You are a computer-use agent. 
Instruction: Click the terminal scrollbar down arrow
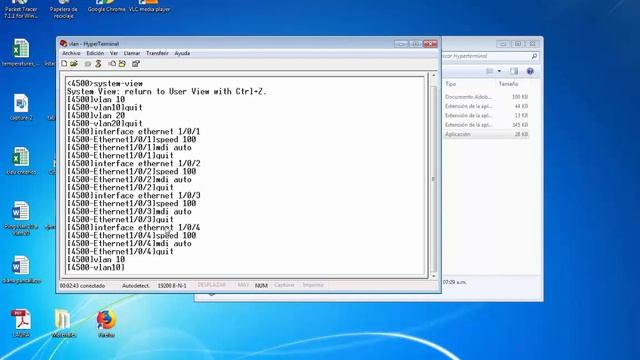pyautogui.click(x=433, y=276)
